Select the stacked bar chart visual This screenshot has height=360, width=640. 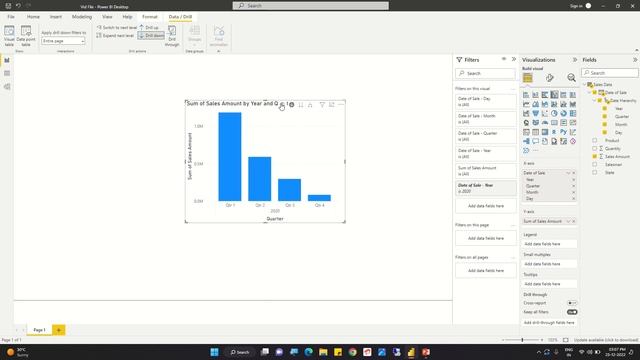(526, 95)
